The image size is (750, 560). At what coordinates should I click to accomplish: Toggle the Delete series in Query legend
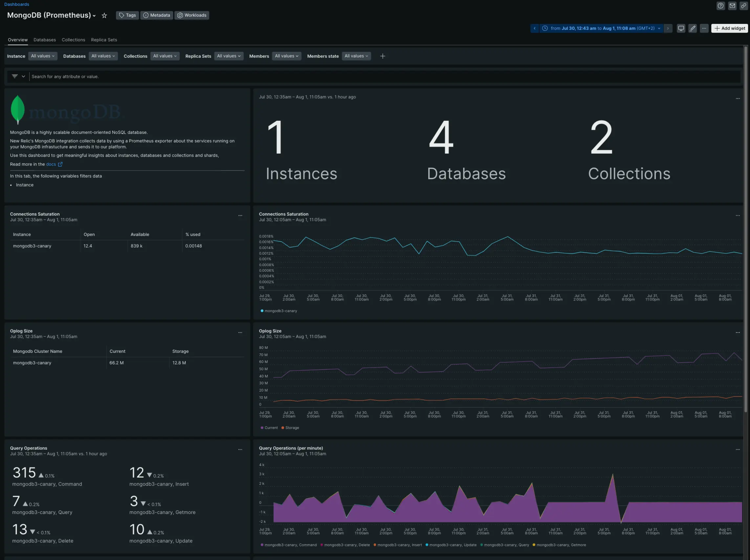(345, 545)
